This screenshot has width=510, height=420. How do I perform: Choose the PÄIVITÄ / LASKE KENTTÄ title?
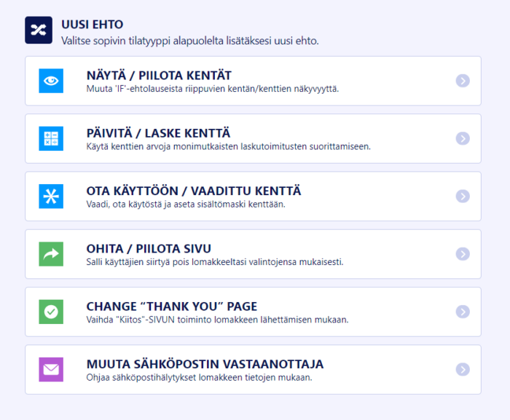coord(158,133)
